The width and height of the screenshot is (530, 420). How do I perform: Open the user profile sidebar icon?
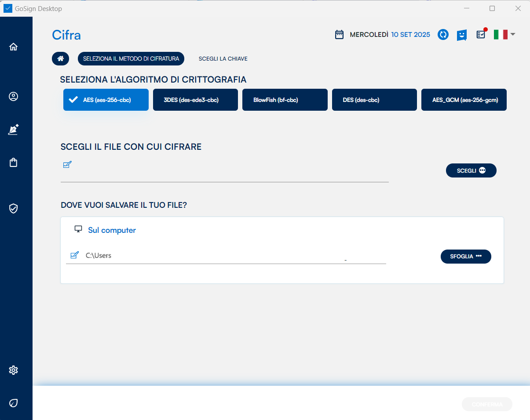click(13, 97)
